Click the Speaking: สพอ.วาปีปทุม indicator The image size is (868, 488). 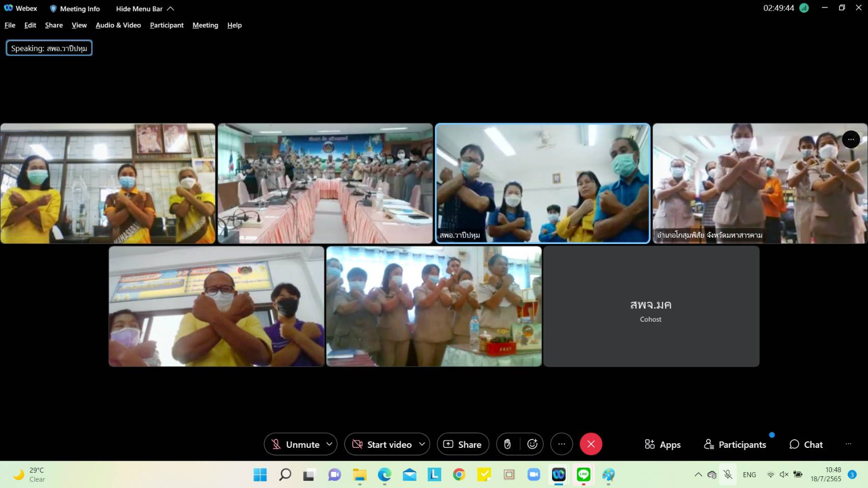[49, 48]
